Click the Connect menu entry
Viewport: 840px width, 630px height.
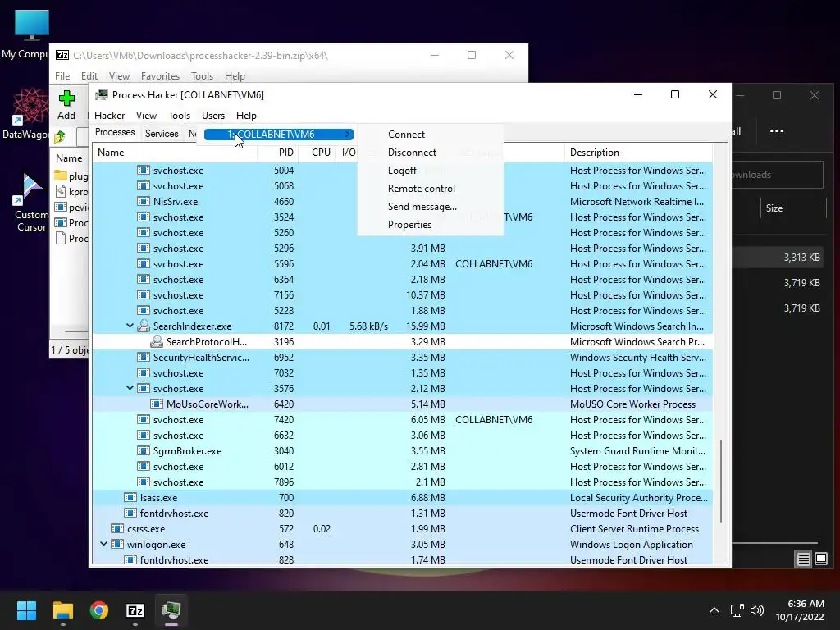click(406, 135)
